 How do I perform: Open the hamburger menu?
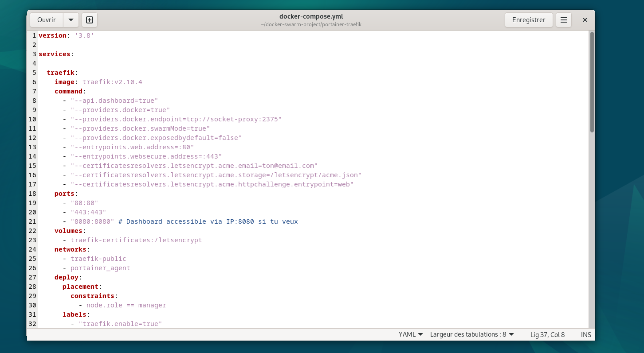564,20
